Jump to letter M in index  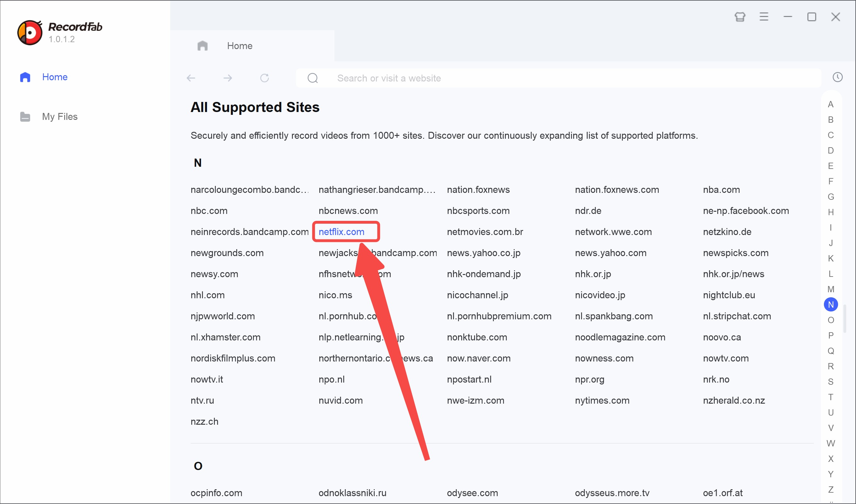(x=831, y=289)
